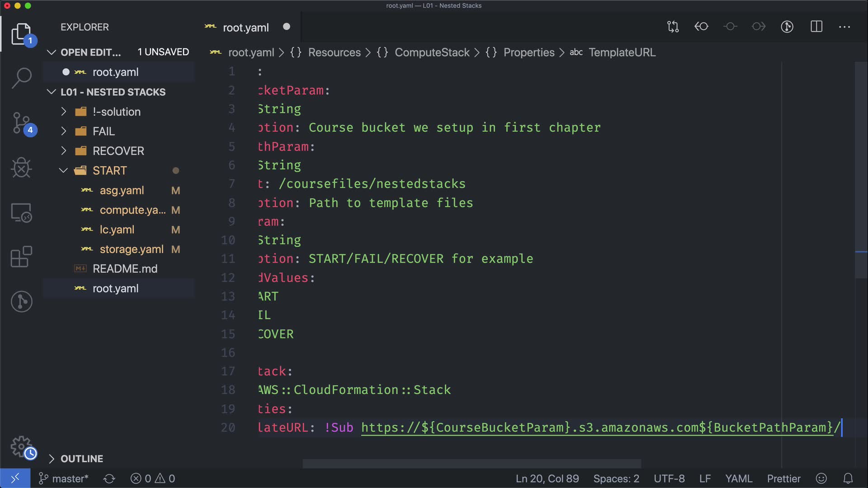The height and width of the screenshot is (488, 868).
Task: Expand the OUTLINE section
Action: [81, 459]
